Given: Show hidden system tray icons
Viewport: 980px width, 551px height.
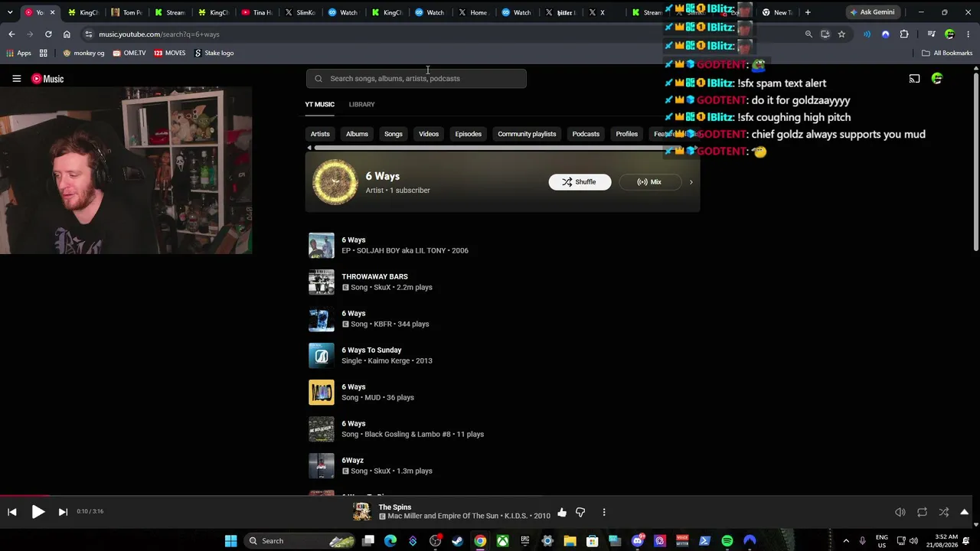Looking at the screenshot, I should click(x=846, y=541).
